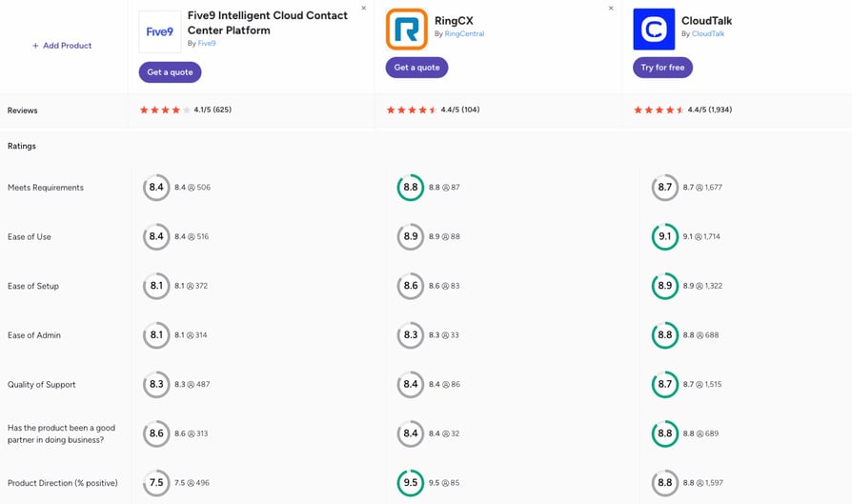
Task: Click the CloudTalk logo icon
Action: tap(654, 29)
